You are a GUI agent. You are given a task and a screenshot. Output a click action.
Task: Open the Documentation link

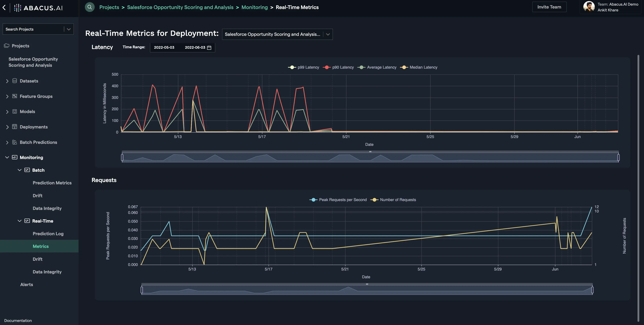(x=18, y=320)
